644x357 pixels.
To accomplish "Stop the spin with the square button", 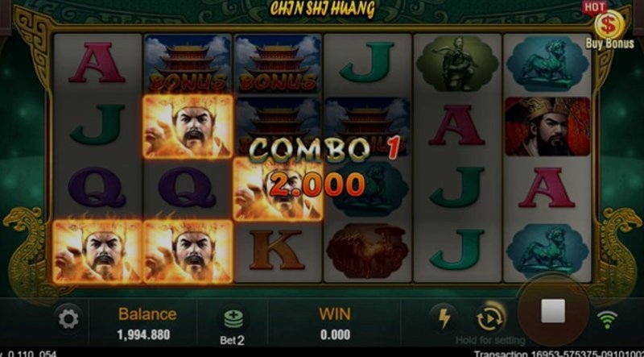I will coord(553,311).
